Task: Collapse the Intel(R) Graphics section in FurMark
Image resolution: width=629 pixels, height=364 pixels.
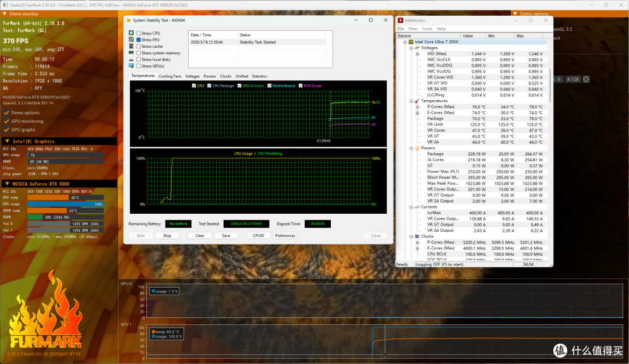Action: tap(7, 142)
